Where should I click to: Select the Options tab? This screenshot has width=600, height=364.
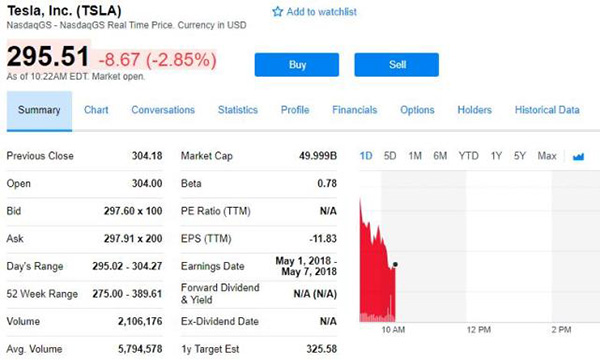pos(417,110)
